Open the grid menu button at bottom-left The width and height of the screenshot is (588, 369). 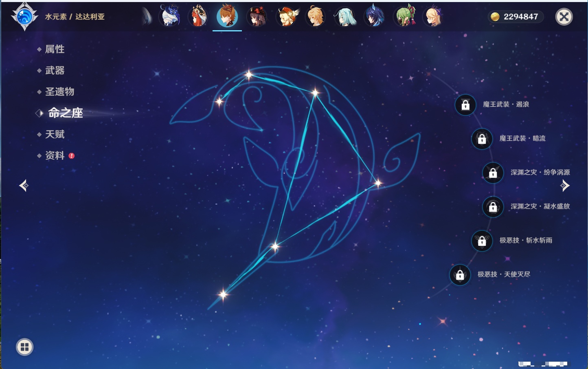point(24,347)
